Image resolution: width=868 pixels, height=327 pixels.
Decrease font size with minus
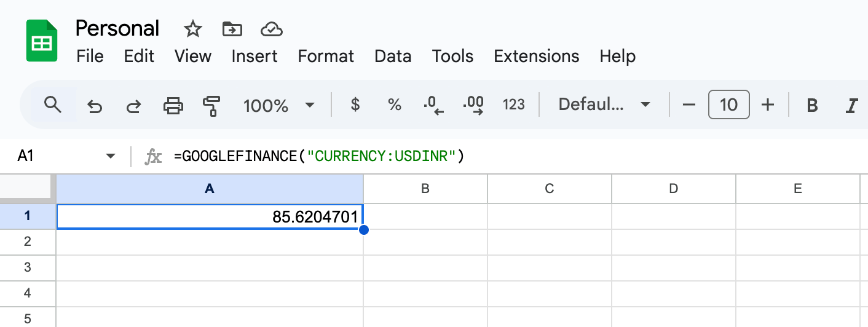coord(688,105)
